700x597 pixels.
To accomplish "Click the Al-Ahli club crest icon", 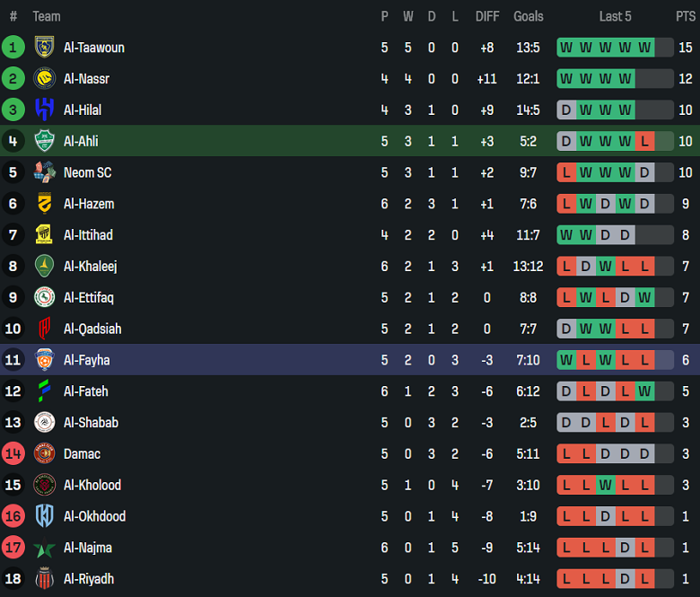I will click(44, 141).
